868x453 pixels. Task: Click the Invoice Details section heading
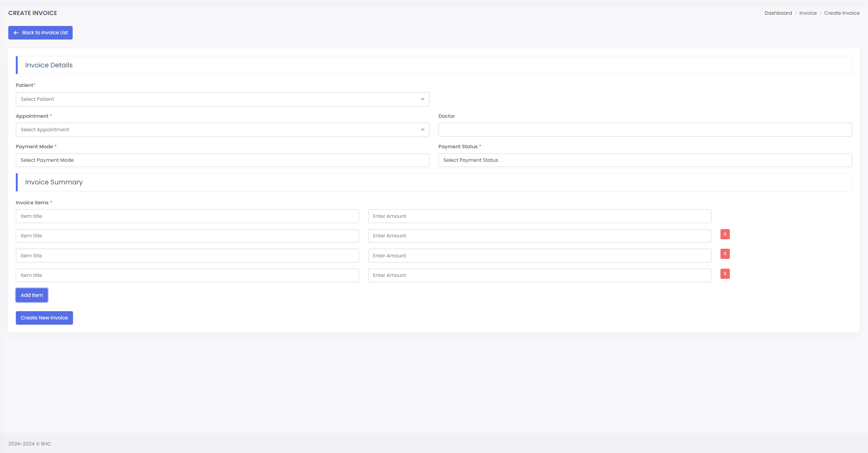pos(49,65)
